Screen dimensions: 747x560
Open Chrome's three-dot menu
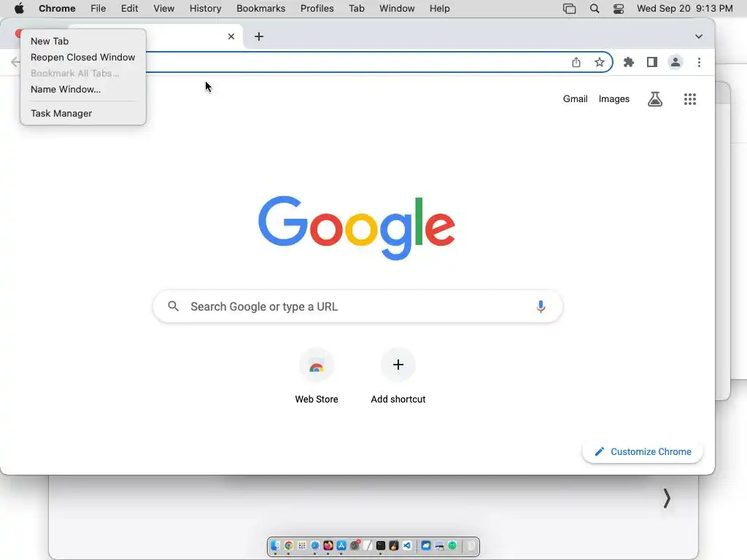pos(699,63)
